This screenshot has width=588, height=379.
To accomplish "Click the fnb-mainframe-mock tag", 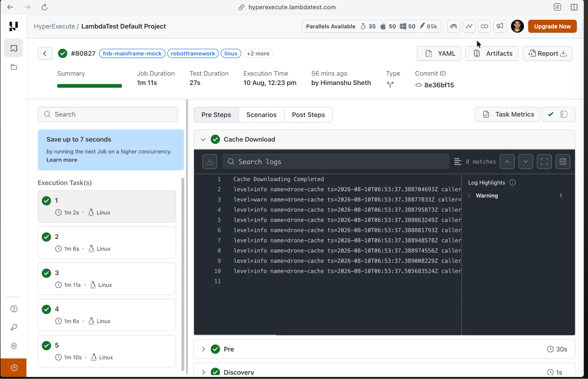I will (x=132, y=53).
